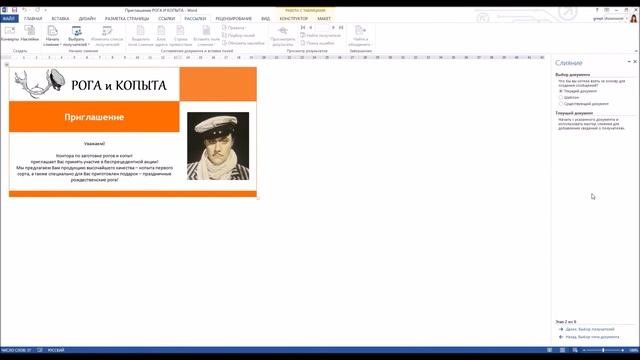This screenshot has height=360, width=640.
Task: Click the Обновить наклейки (Update Labels) button
Action: (x=243, y=43)
